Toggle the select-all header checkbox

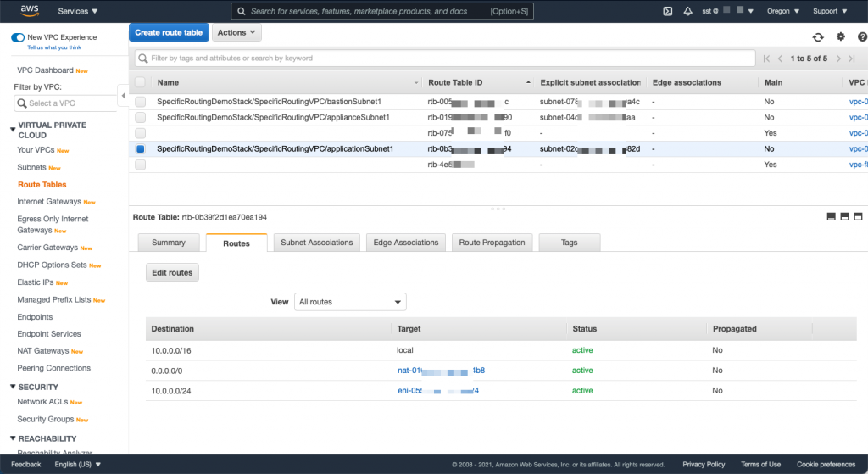[140, 82]
